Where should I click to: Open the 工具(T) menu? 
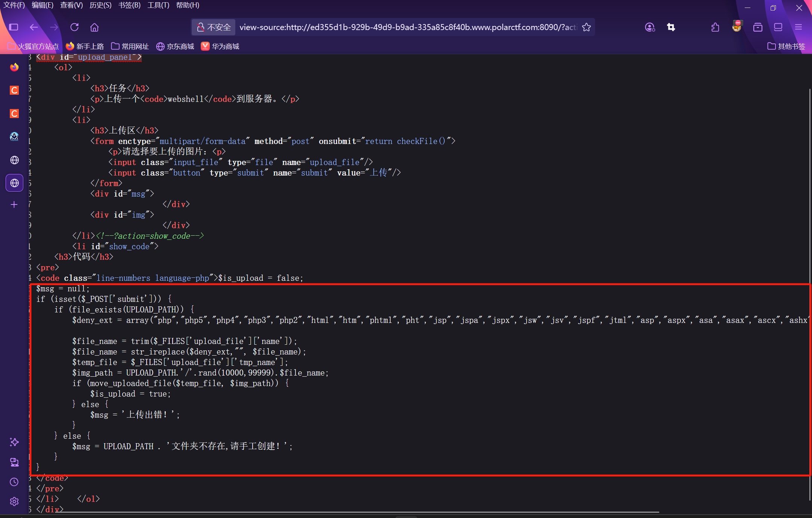point(158,5)
